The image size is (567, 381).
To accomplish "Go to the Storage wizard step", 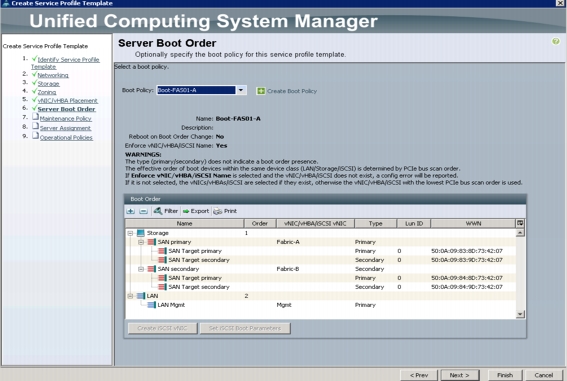I will pyautogui.click(x=48, y=84).
